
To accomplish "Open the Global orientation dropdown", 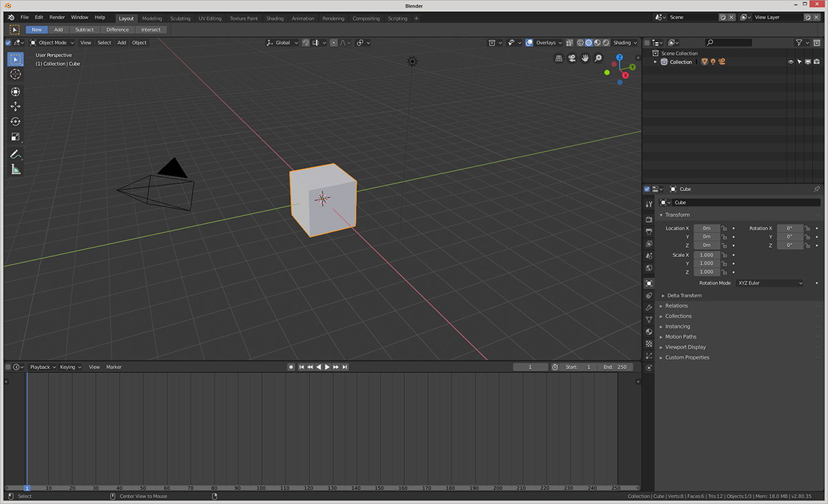I will point(283,43).
